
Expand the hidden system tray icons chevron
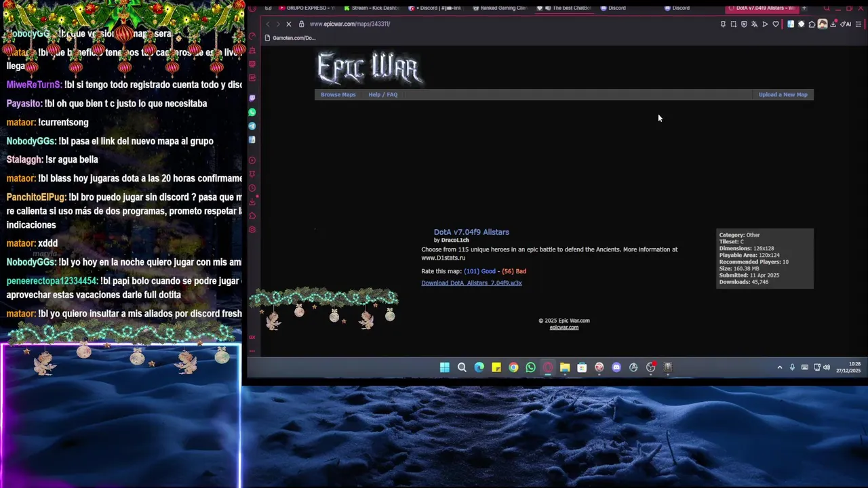(780, 367)
